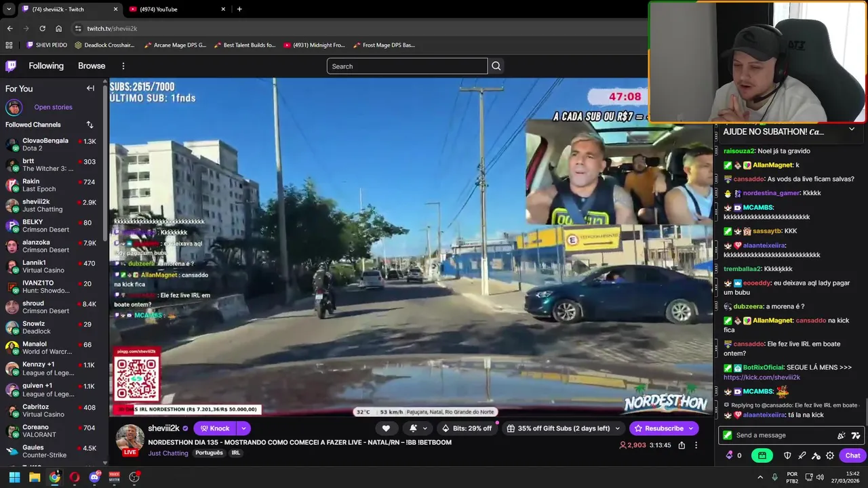Open the Bits icon in the chat bar
868x488 pixels.
(730, 455)
